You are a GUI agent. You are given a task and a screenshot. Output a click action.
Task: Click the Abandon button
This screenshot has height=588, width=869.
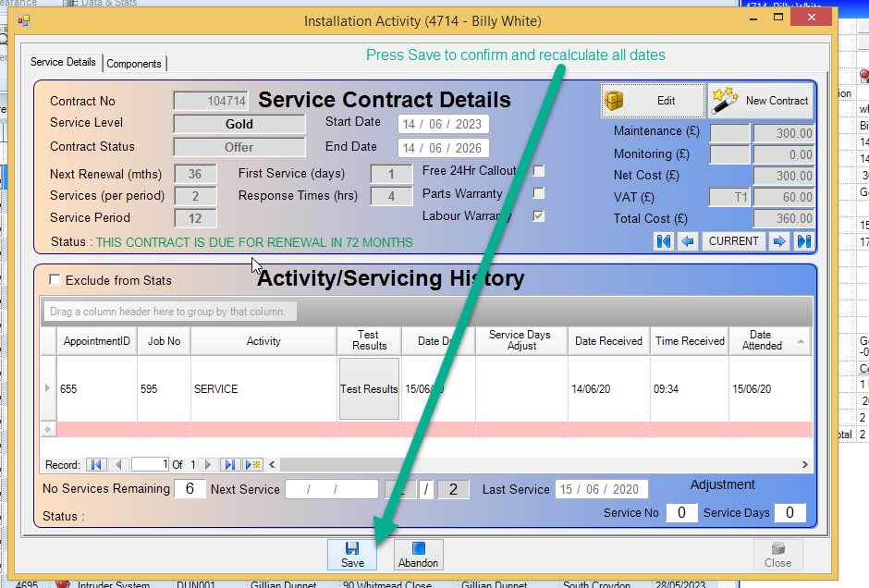pyautogui.click(x=419, y=555)
